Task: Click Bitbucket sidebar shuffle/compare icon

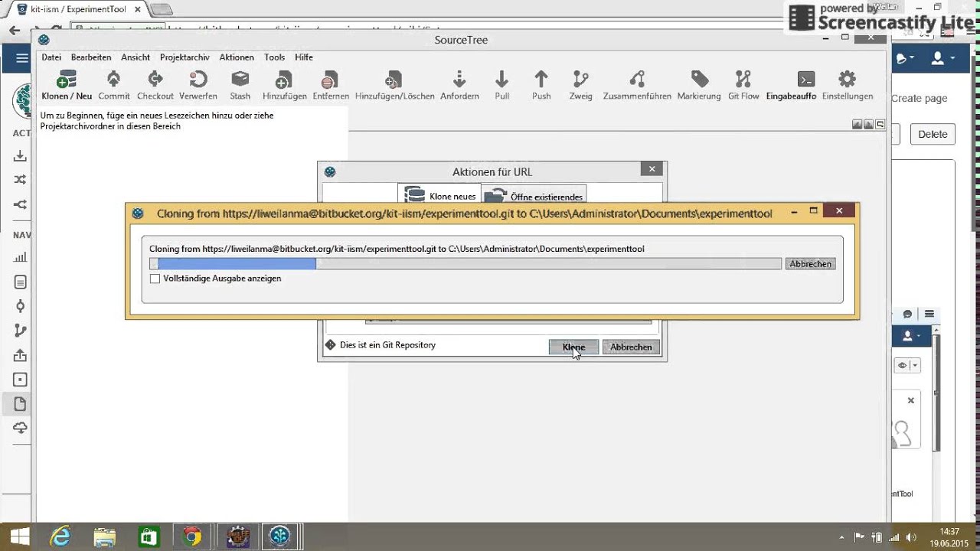Action: [x=20, y=180]
